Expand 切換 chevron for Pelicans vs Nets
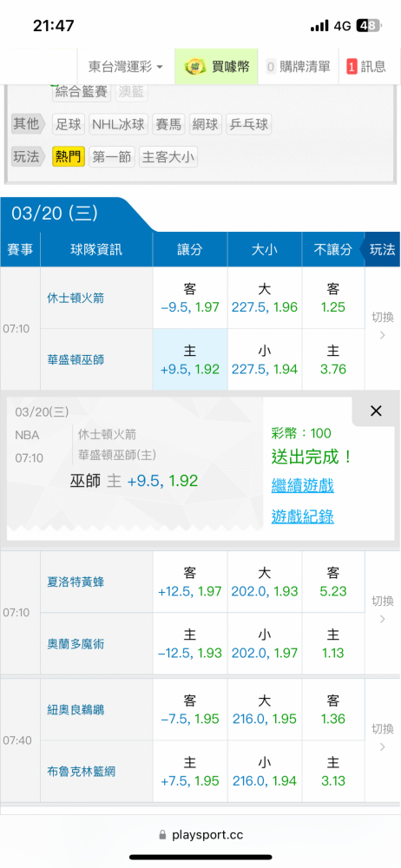401x868 pixels. [x=382, y=746]
